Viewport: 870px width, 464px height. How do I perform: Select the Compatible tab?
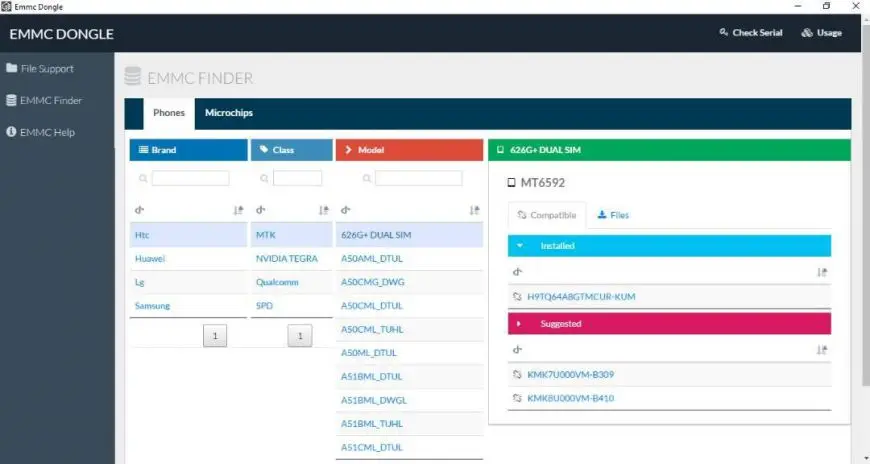click(547, 215)
